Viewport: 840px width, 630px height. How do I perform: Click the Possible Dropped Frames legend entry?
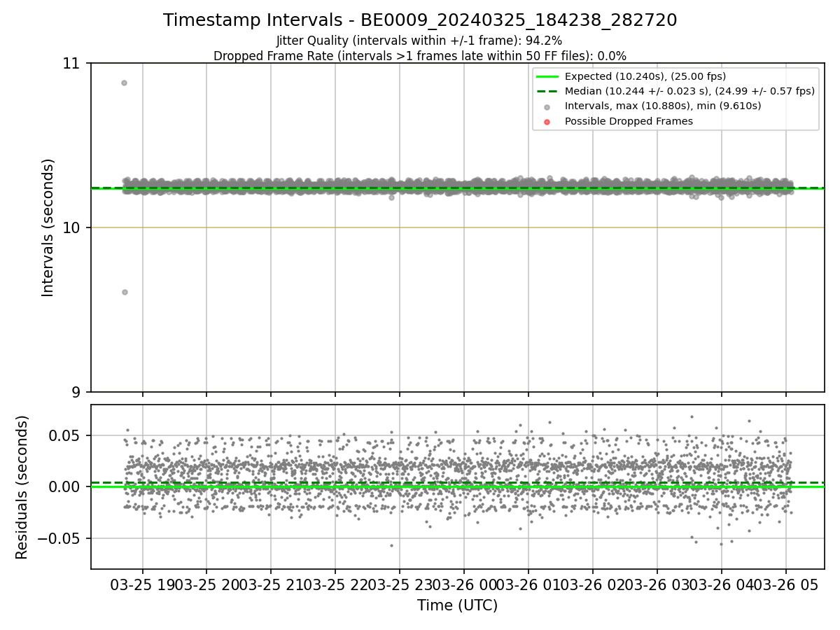(x=629, y=121)
